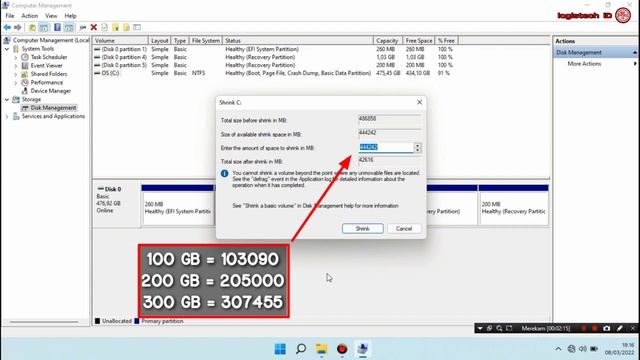Sort by the Volume column header

tap(120, 41)
